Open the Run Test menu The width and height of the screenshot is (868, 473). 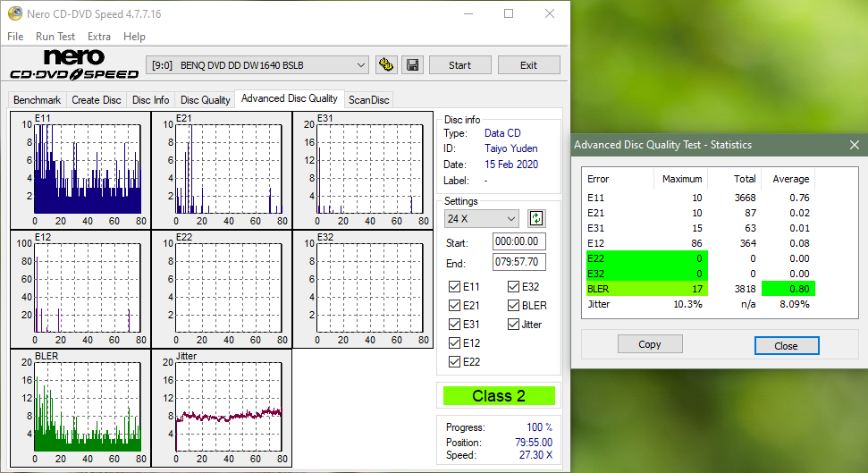[x=55, y=37]
